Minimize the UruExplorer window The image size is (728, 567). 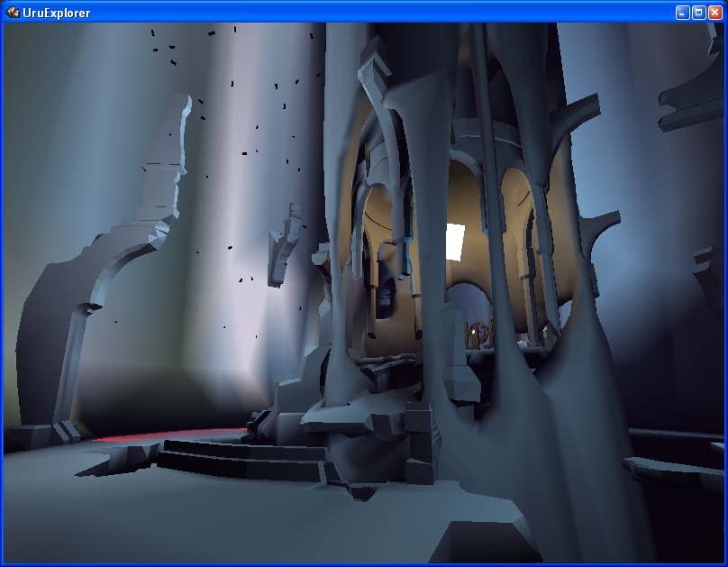click(682, 13)
